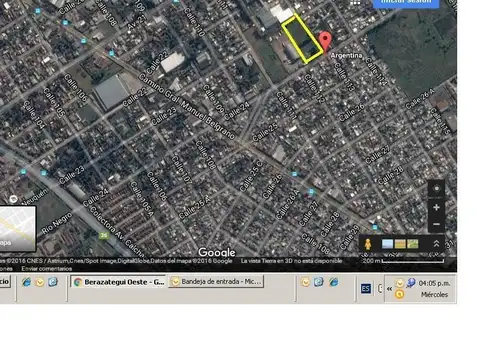Click the Colectora Av. Calcha road label
This screenshot has height=360, width=480.
point(117,231)
